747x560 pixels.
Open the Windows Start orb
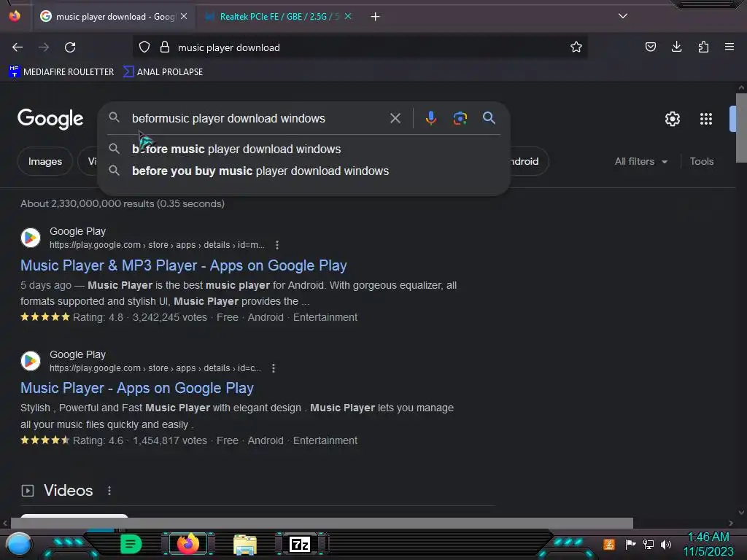click(19, 544)
